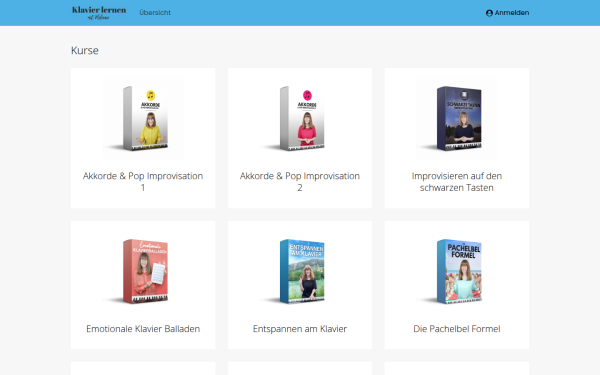Select Emotionale Klavier Balladen title
The height and width of the screenshot is (375, 600).
click(143, 329)
